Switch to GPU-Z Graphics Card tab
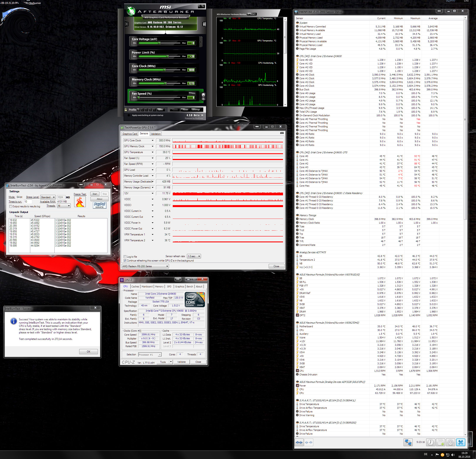 click(x=130, y=134)
